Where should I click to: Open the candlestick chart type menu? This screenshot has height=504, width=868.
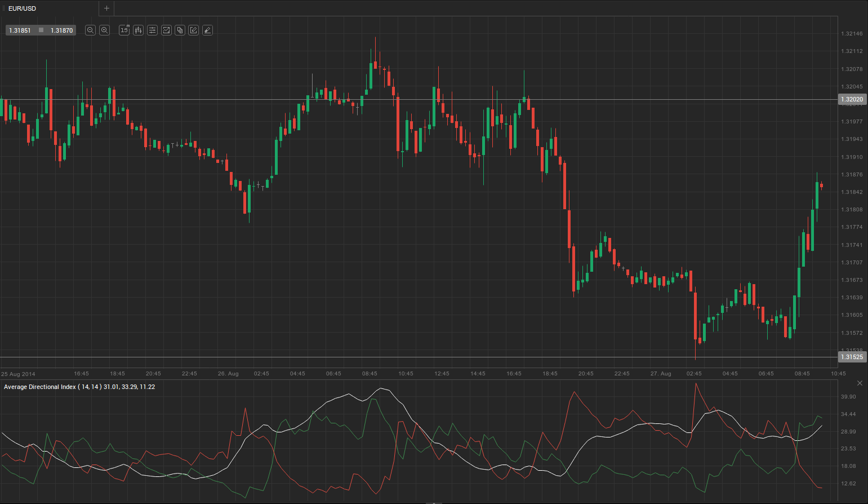click(138, 30)
